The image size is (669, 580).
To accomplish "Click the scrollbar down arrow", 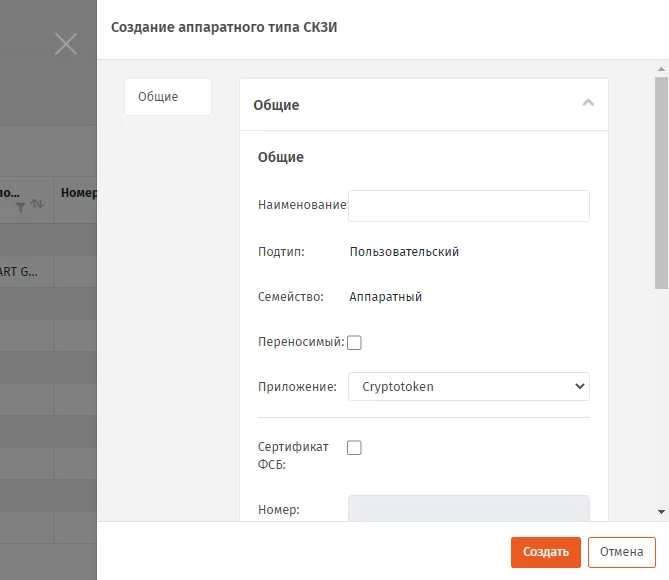I will [x=661, y=512].
